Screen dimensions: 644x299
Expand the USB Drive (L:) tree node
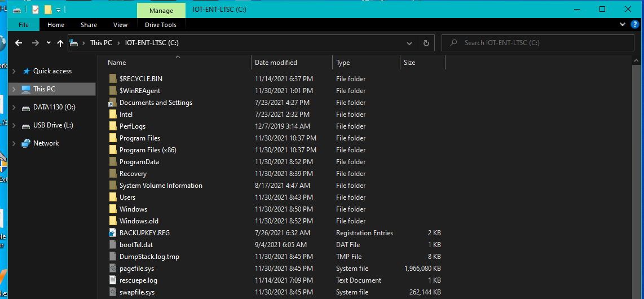tap(14, 125)
